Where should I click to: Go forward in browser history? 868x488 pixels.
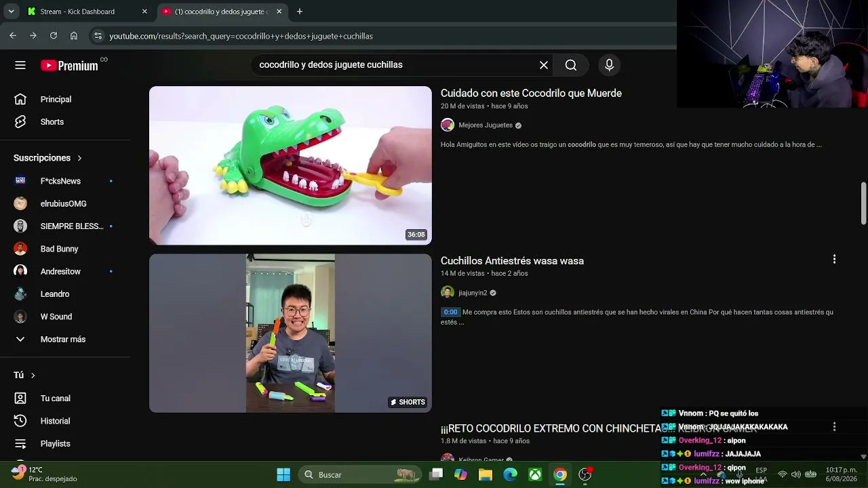pos(33,36)
